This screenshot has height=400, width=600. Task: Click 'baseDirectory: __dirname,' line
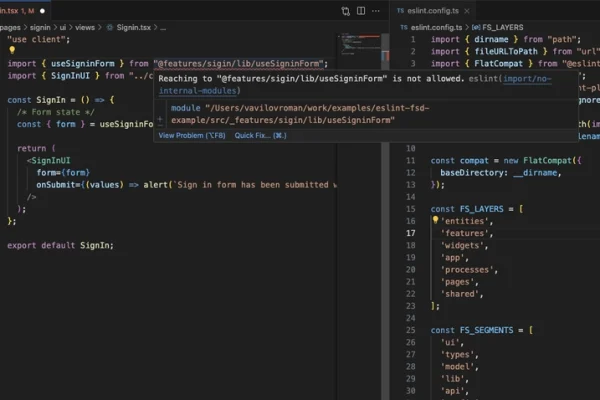501,173
